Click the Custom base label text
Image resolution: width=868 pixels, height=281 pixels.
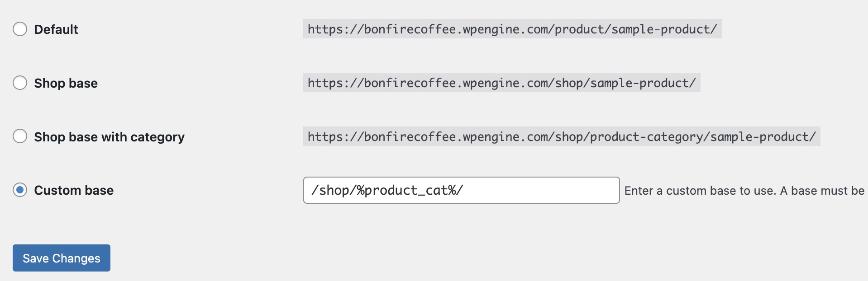[74, 190]
